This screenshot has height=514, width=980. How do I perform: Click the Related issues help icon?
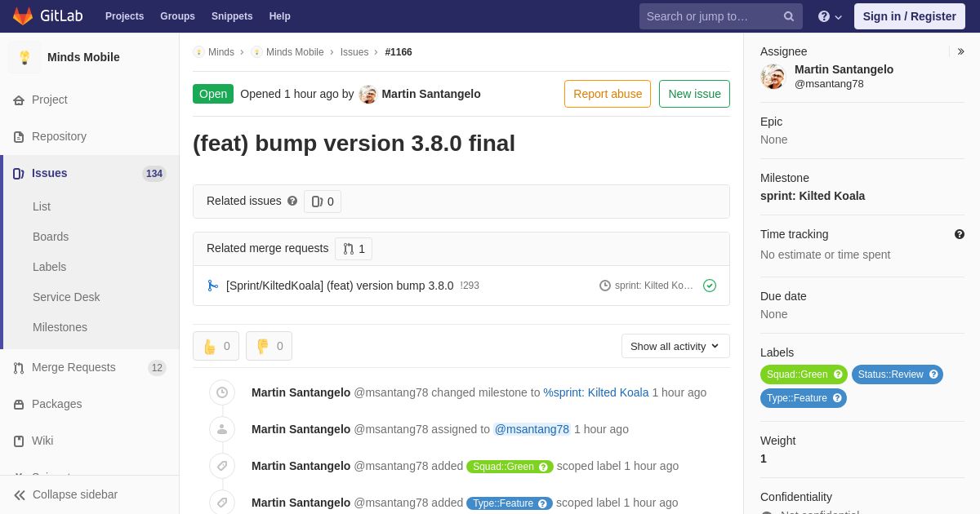pyautogui.click(x=292, y=201)
